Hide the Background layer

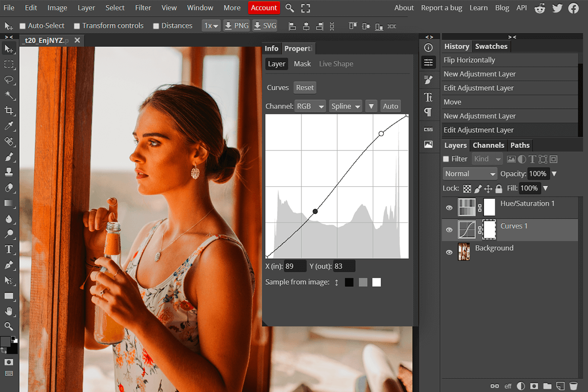tap(449, 252)
